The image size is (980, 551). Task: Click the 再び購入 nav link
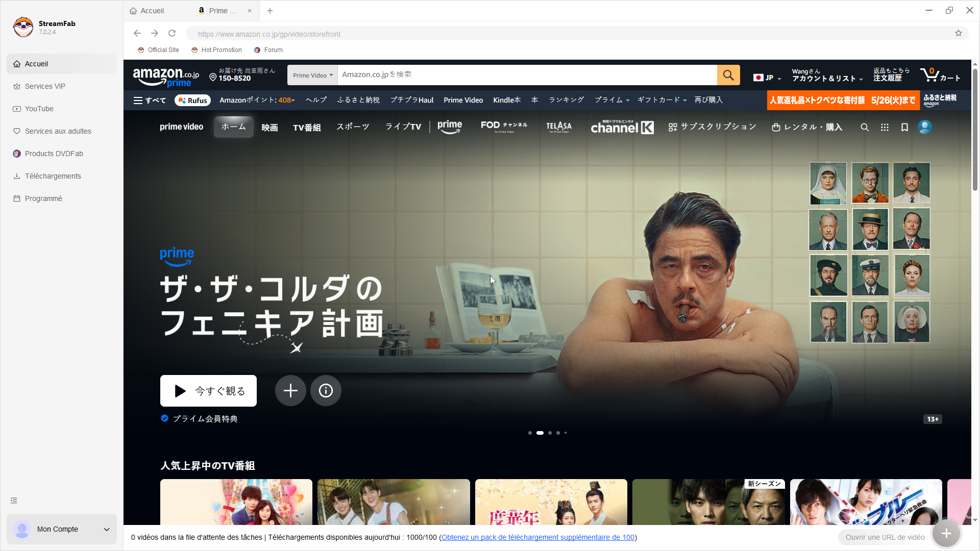(708, 101)
